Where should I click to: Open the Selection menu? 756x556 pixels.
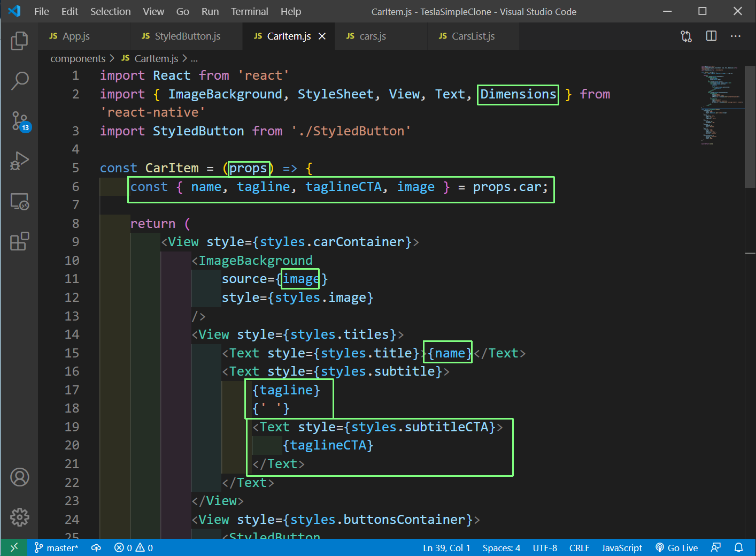[110, 11]
